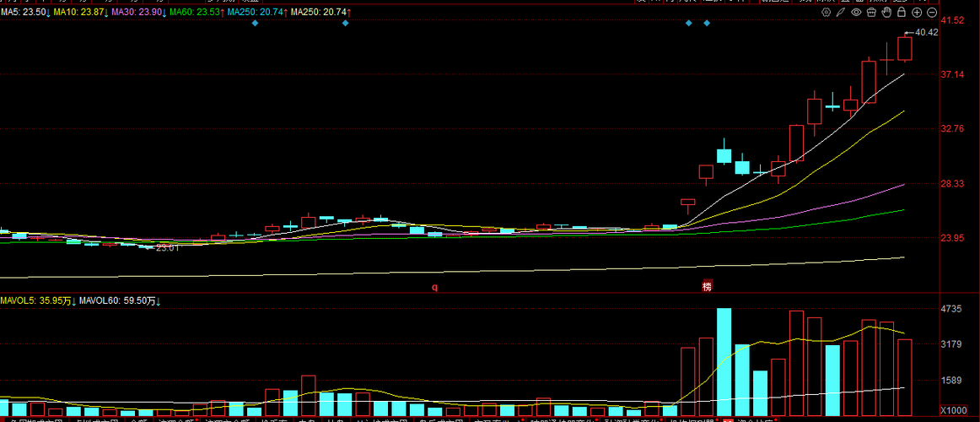
Task: Open chart settings gear icon
Action: coord(826,13)
